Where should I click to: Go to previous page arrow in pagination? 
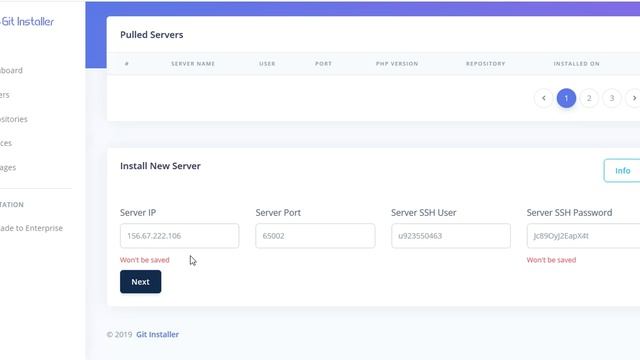(x=543, y=98)
